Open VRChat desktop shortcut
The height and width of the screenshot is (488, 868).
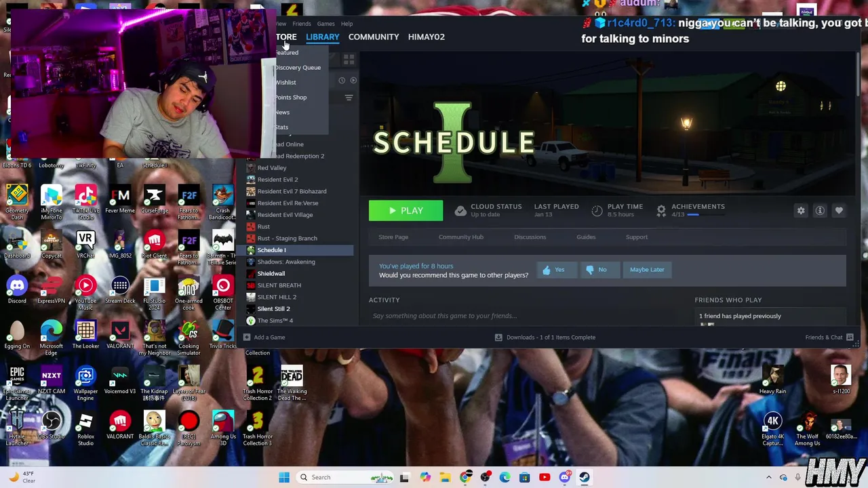85,245
